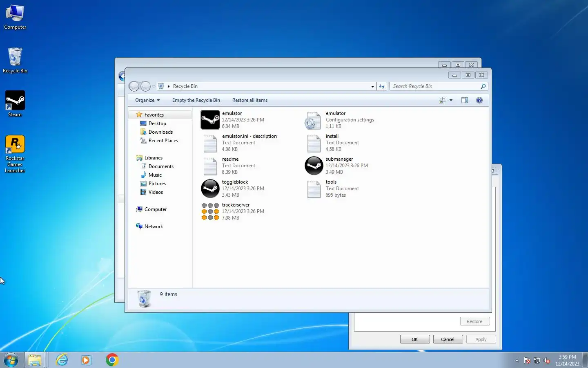Click the Forward navigation arrow

click(145, 86)
